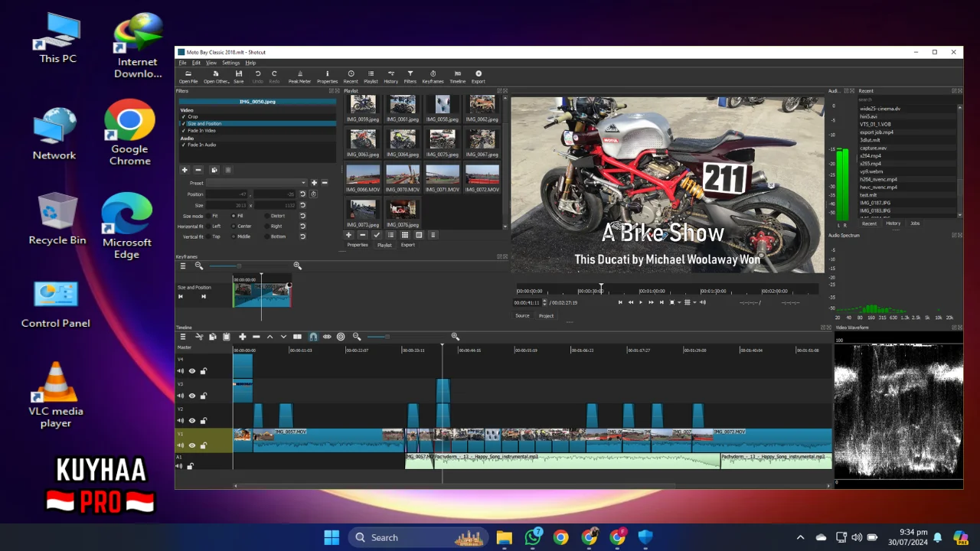Select Bottom vertical fit
Image resolution: width=980 pixels, height=551 pixels.
click(x=267, y=236)
